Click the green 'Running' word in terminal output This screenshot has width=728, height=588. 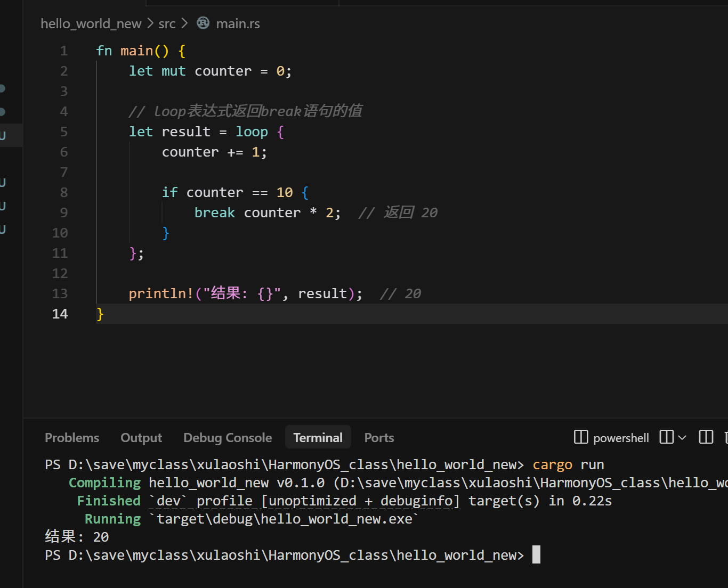point(113,519)
